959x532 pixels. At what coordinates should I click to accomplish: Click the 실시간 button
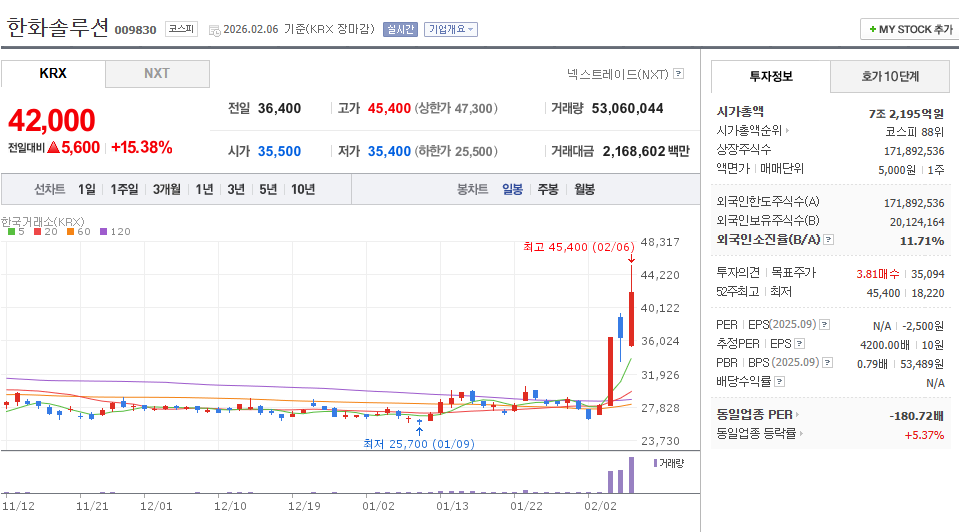[x=401, y=29]
